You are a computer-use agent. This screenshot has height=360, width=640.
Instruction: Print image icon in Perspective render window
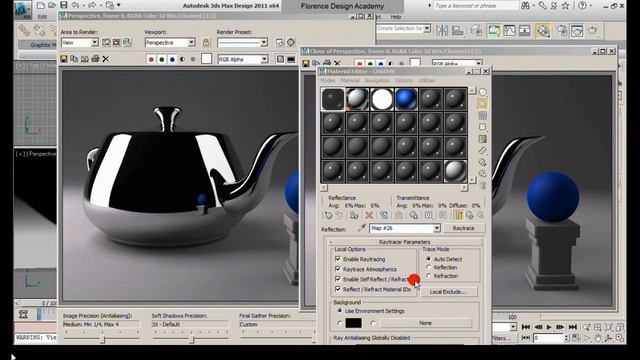pyautogui.click(x=95, y=59)
